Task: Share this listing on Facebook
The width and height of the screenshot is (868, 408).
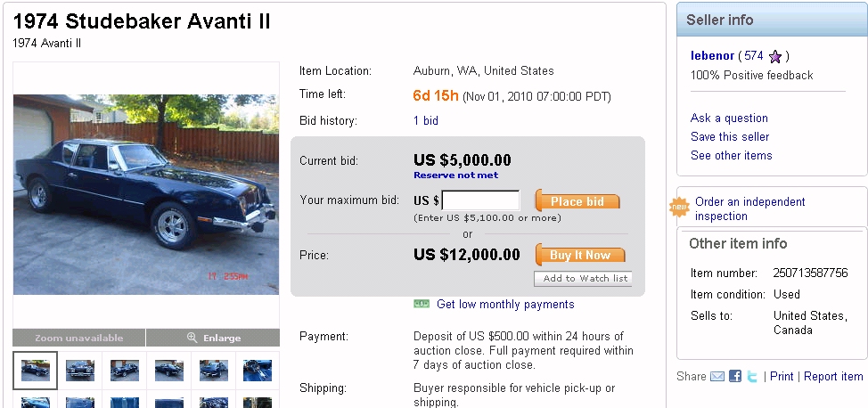Action: [x=735, y=377]
